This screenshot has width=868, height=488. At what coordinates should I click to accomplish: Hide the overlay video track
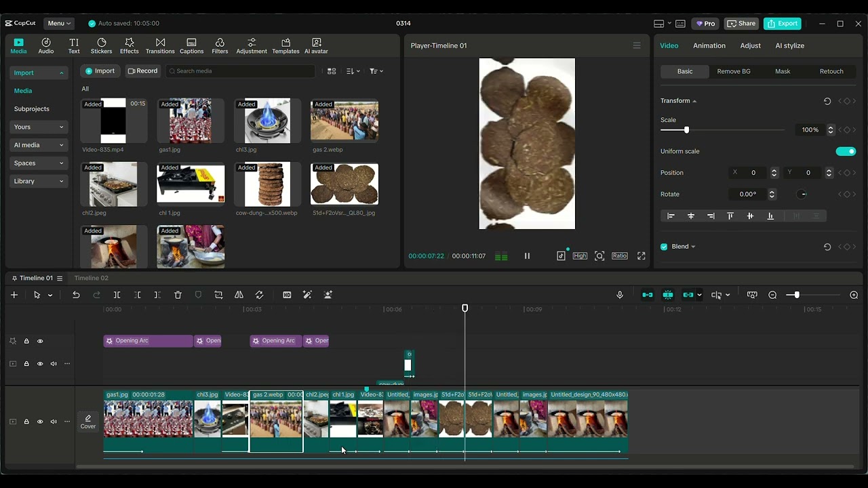40,364
